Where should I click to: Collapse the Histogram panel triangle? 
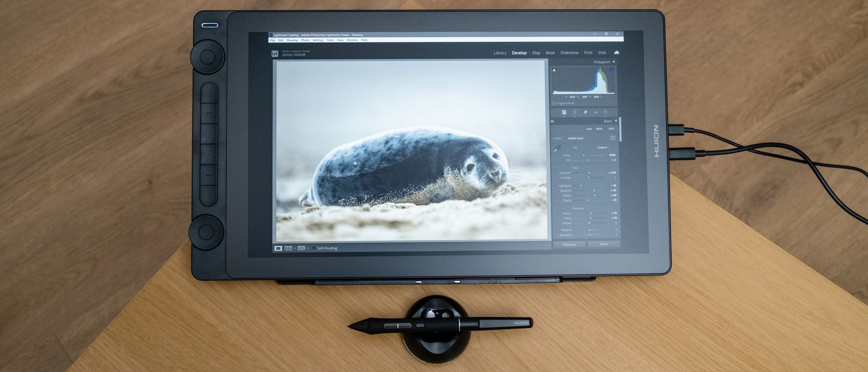pos(614,62)
